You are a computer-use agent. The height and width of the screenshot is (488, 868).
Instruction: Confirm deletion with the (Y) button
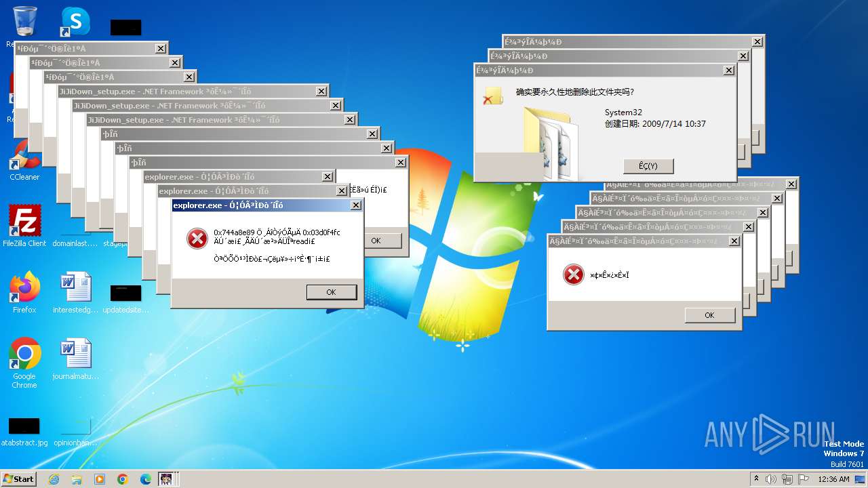coord(648,166)
